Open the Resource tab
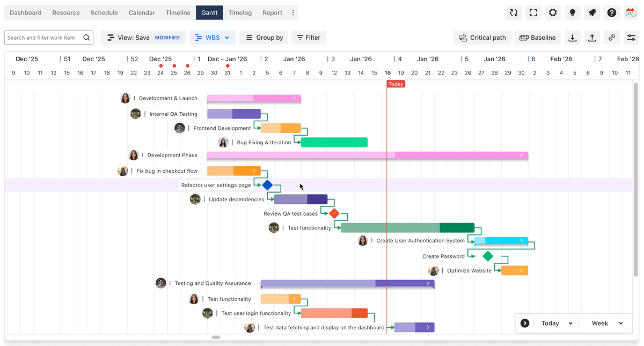This screenshot has height=346, width=644. click(x=66, y=13)
